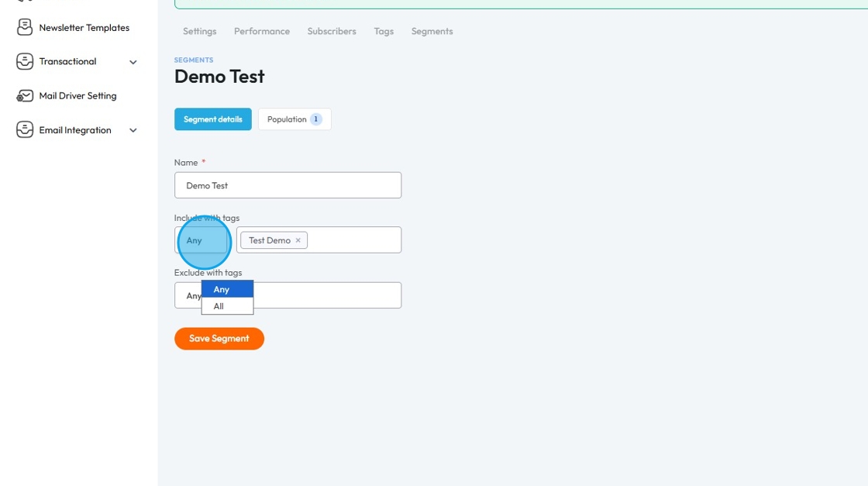Click the Save Segment button
Screen dimensions: 868x486
[x=219, y=338]
